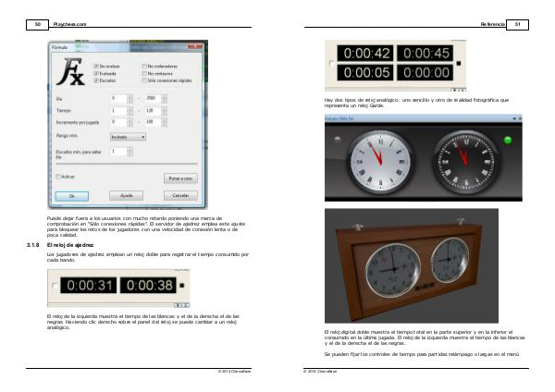Uncheck the Sin evaluar checkbox
This screenshot has height=392, width=555.
[95, 67]
